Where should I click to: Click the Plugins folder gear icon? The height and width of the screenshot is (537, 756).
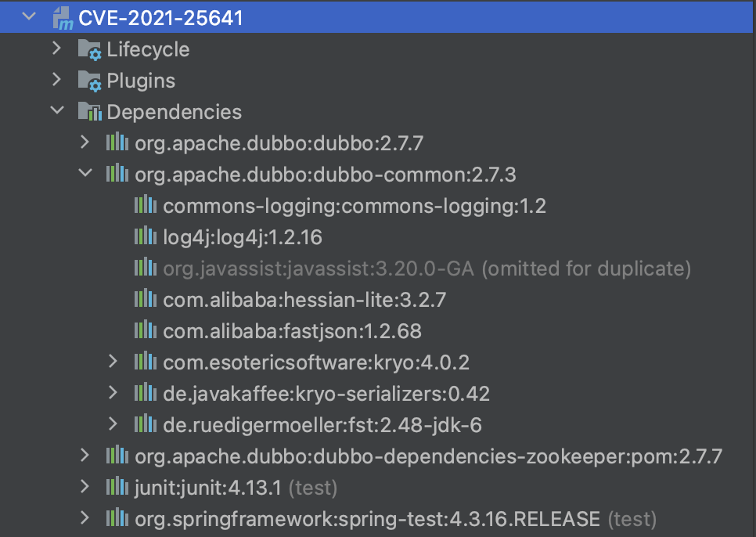[x=89, y=81]
